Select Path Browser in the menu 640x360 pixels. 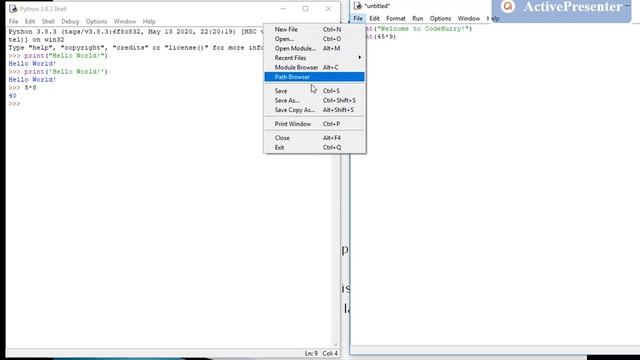(314, 77)
